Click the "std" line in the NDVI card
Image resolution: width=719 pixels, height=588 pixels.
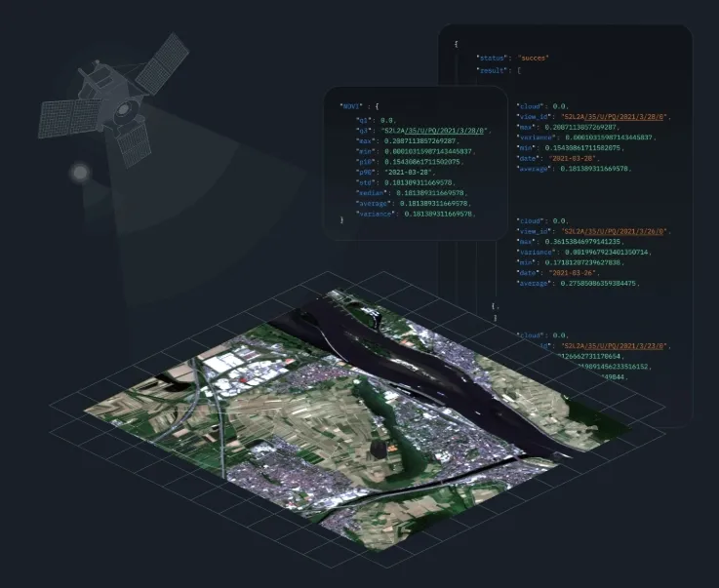pyautogui.click(x=406, y=183)
